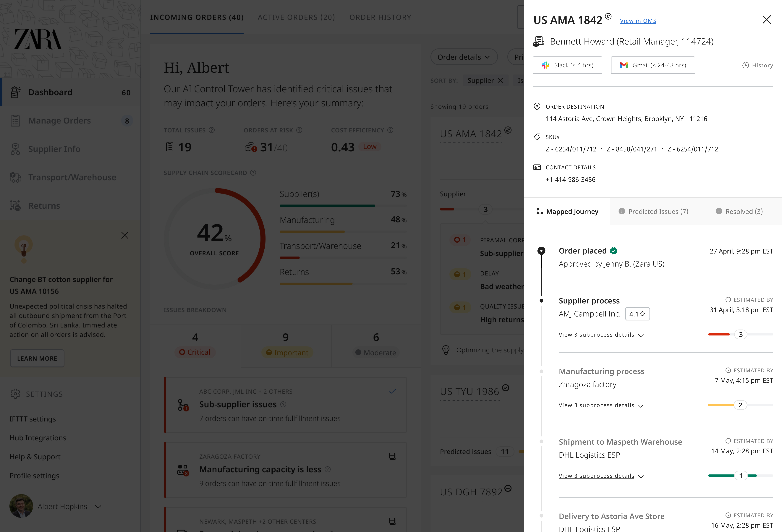
Task: Click Orders at Risk help icon
Action: point(299,130)
